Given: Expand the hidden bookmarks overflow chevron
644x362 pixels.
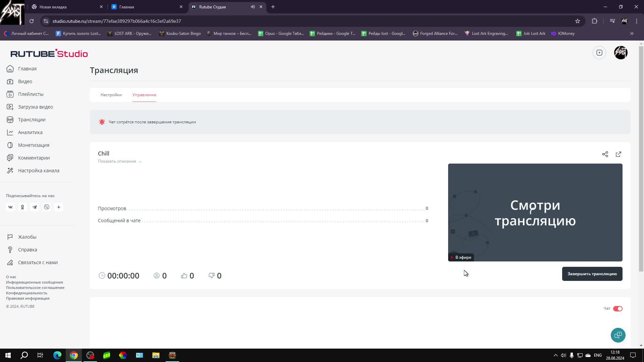Looking at the screenshot, I should click(x=632, y=34).
